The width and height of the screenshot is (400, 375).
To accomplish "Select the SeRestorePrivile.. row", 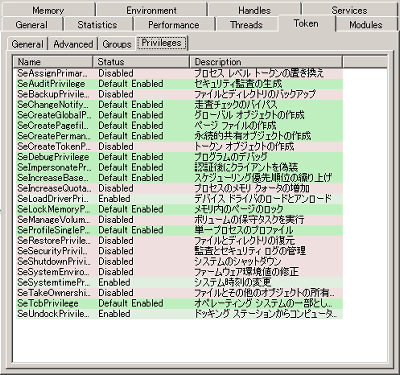I will (179, 241).
